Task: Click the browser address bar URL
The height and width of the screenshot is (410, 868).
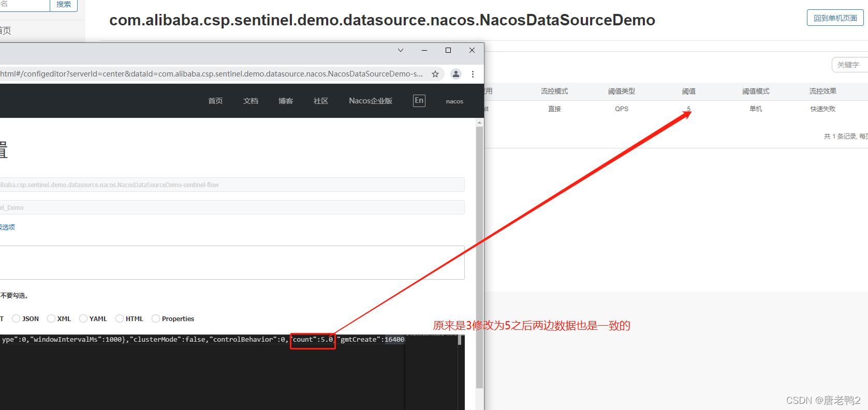Action: click(211, 74)
